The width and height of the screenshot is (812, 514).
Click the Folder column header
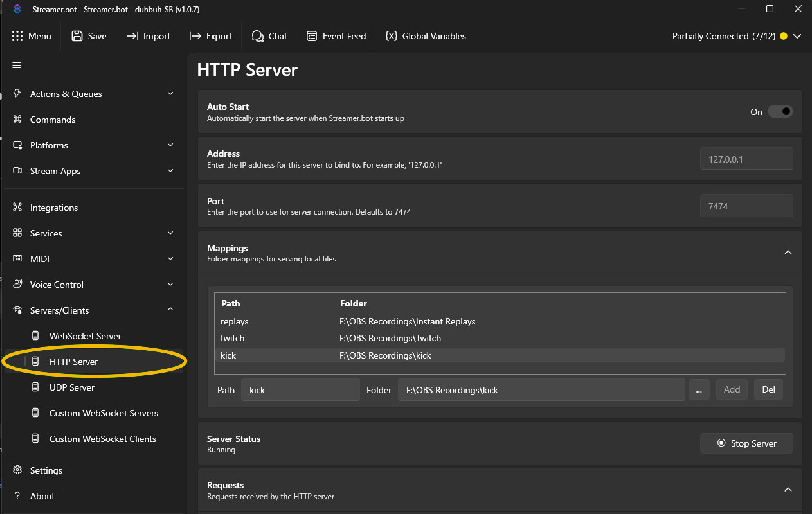pos(353,303)
